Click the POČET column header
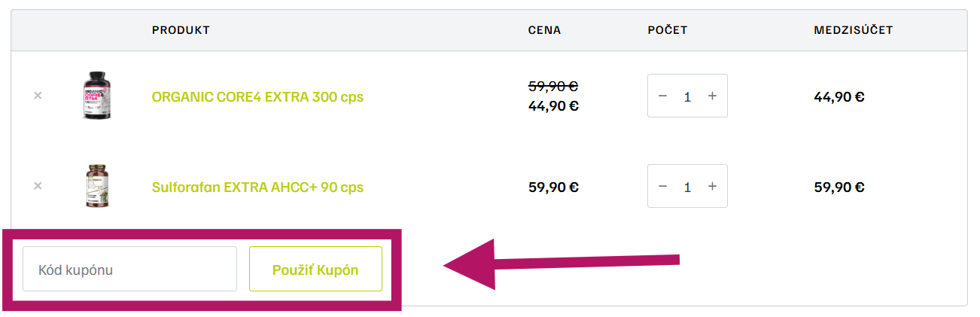Viewport: 980px width, 317px height. [668, 30]
